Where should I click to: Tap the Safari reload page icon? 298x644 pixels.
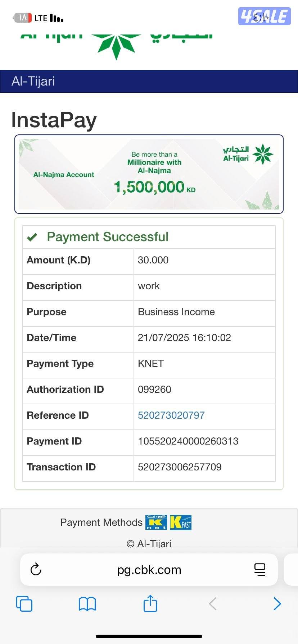36,570
